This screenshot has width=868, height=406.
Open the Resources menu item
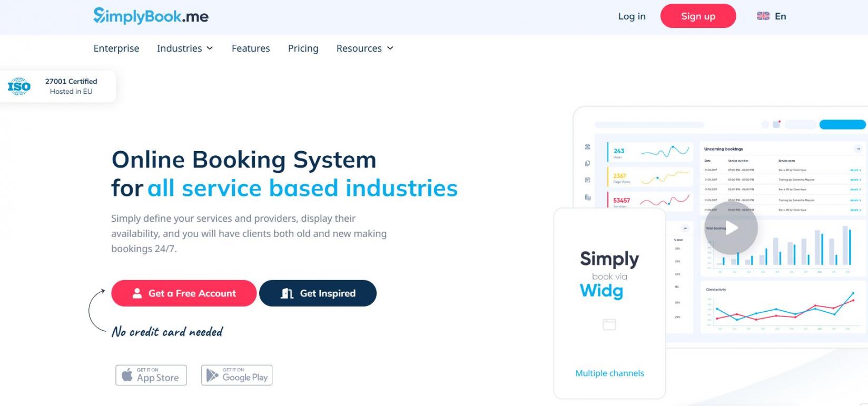[359, 48]
